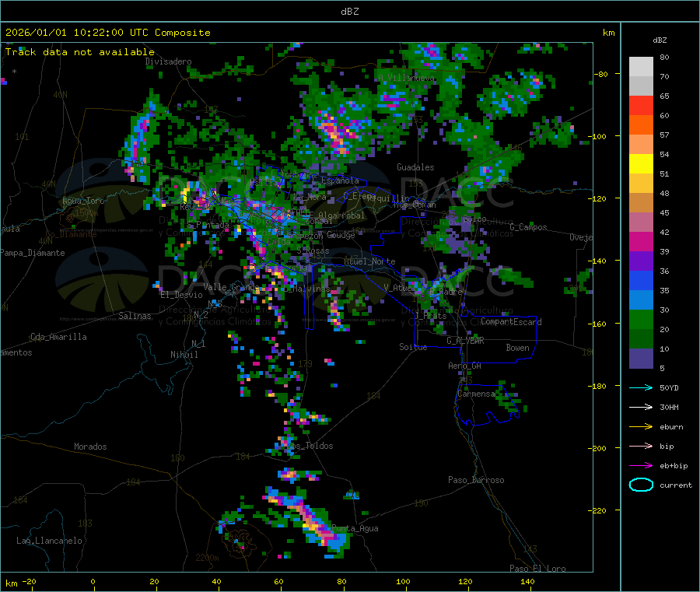Click the yellow eburn arrow in legend
Image resolution: width=700 pixels, height=592 pixels.
coord(641,427)
